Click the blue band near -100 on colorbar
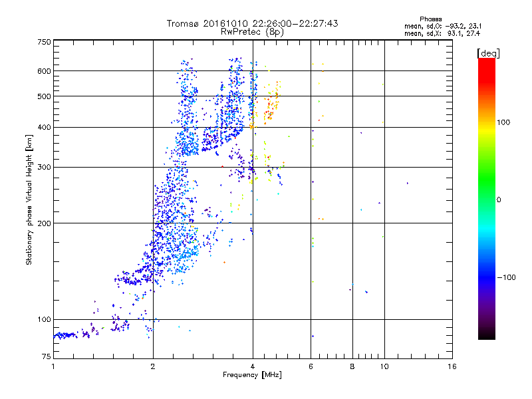This screenshot has width=532, height=399. pyautogui.click(x=487, y=277)
